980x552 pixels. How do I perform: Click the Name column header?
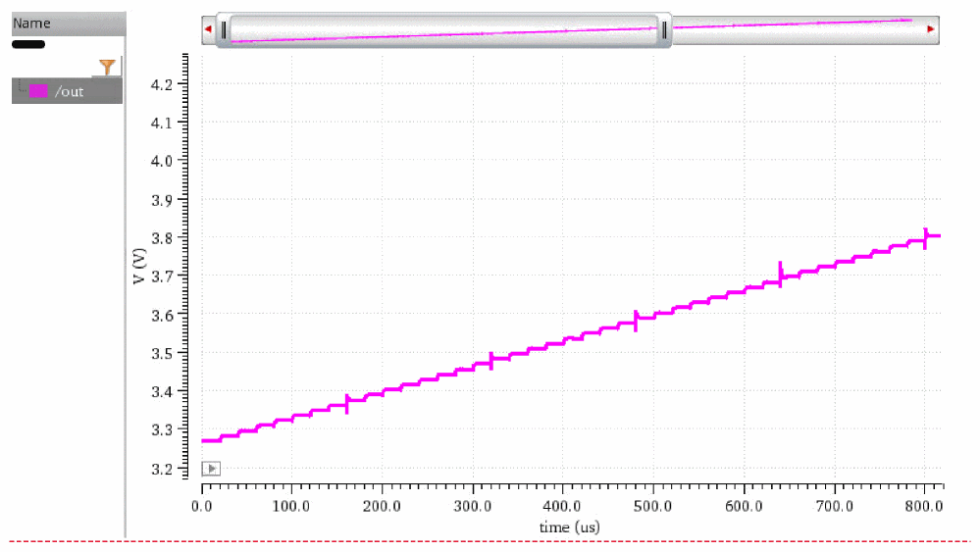click(x=69, y=24)
